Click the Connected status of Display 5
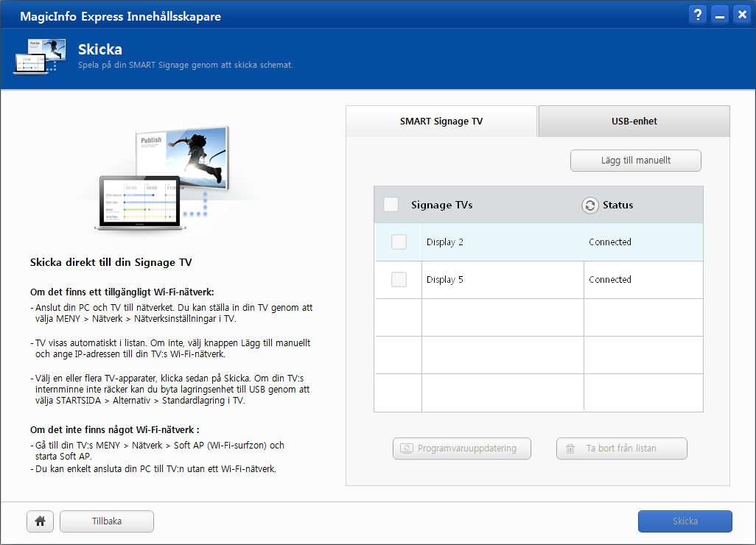 [x=610, y=279]
